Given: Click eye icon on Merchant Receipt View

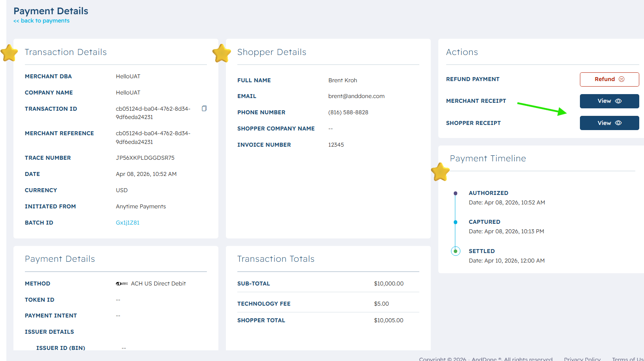Looking at the screenshot, I should click(x=618, y=101).
